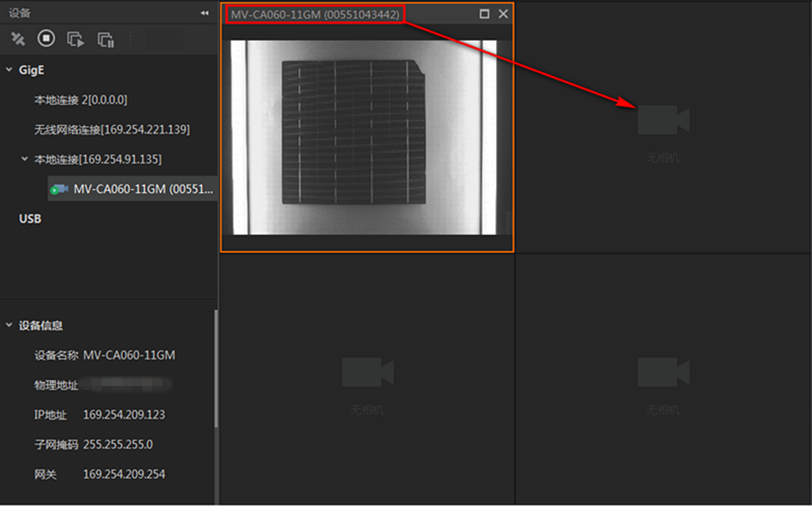Select 无线网络连接[169.254.221.139] interface
The width and height of the screenshot is (812, 506).
coord(112,129)
